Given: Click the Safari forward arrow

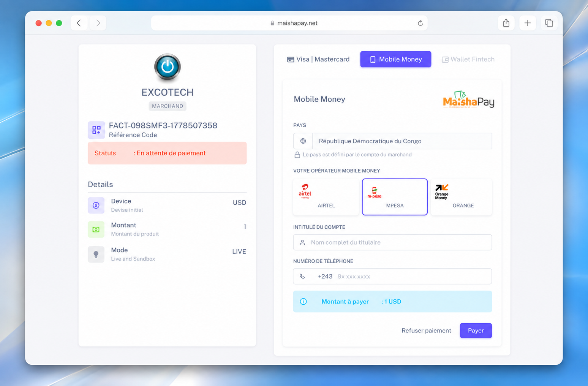Looking at the screenshot, I should point(98,23).
